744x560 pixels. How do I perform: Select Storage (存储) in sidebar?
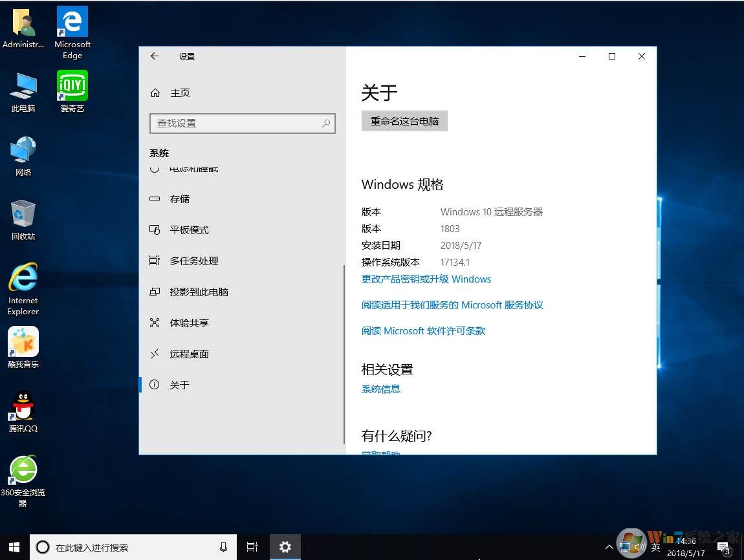[179, 199]
